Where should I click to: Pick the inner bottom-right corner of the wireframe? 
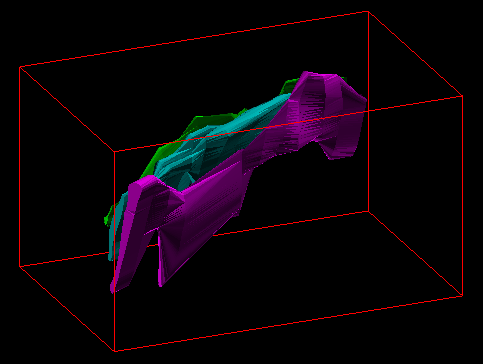coord(368,211)
